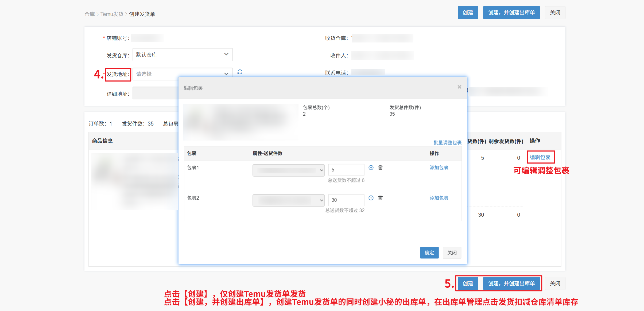The image size is (644, 311).
Task: Click 批量调整包裹 link
Action: coord(447,142)
